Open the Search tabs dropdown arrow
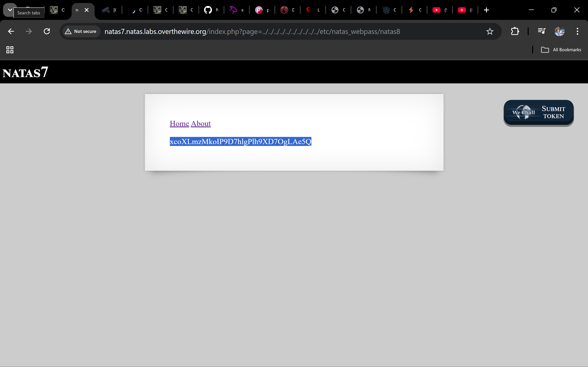 pyautogui.click(x=10, y=10)
